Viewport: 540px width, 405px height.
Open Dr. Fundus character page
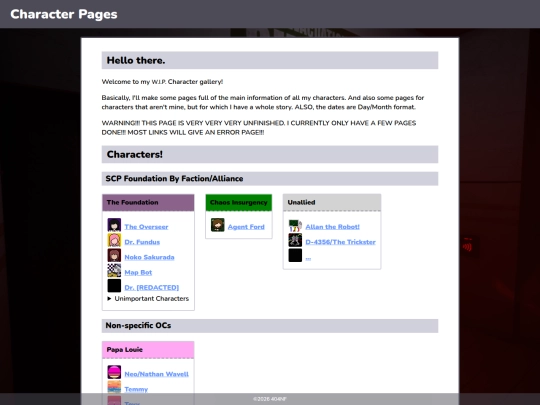(142, 242)
